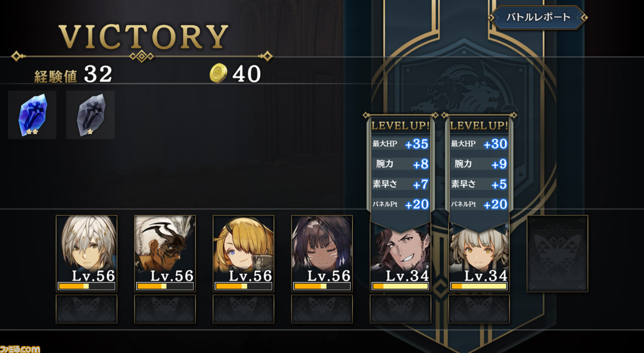Click empty sub-slot under masked character

[x=165, y=309]
